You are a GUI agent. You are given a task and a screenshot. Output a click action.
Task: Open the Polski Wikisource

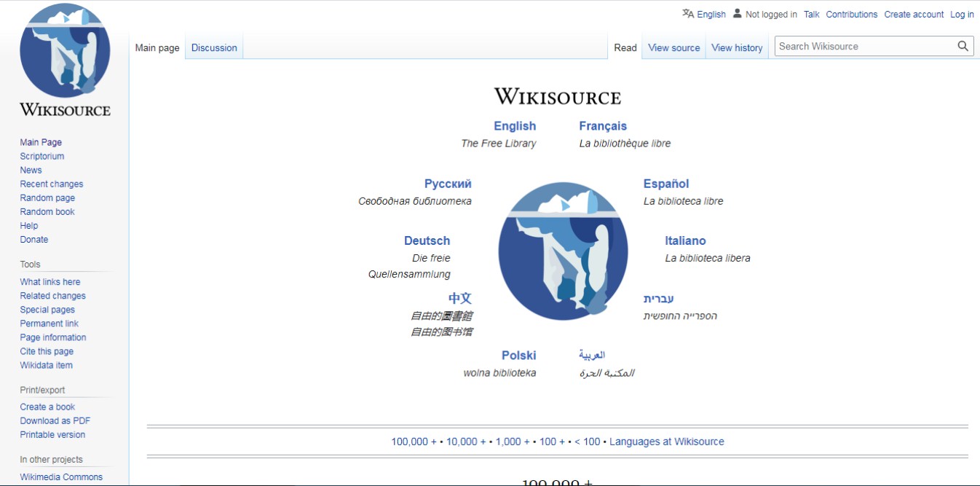pos(518,356)
